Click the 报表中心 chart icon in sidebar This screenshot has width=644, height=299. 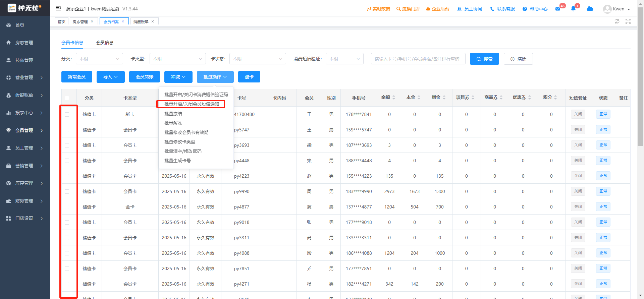point(9,113)
